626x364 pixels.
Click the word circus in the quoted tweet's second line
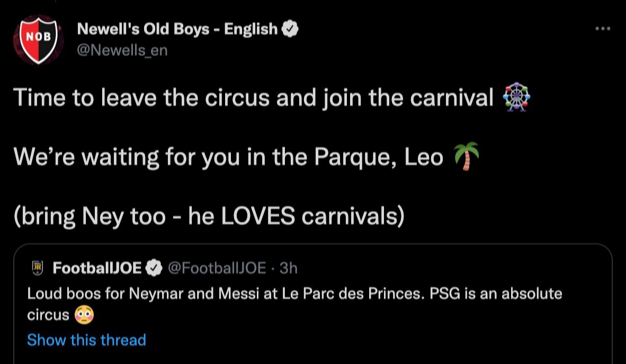(x=48, y=316)
